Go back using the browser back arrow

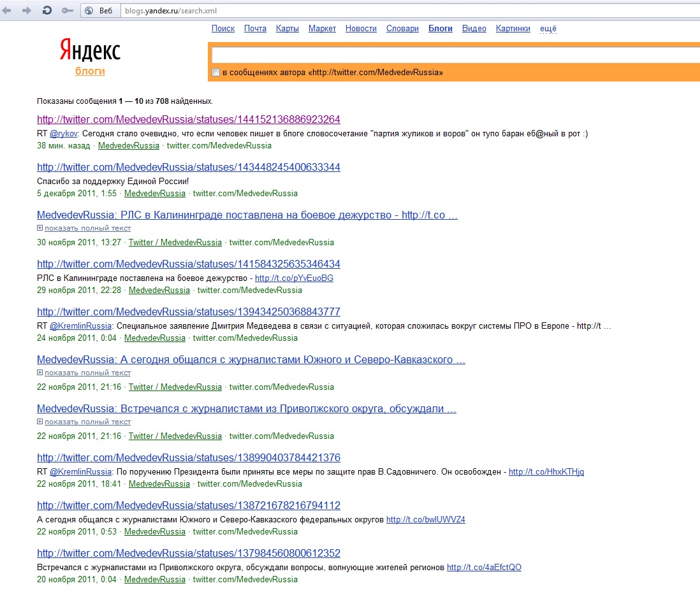[x=6, y=10]
